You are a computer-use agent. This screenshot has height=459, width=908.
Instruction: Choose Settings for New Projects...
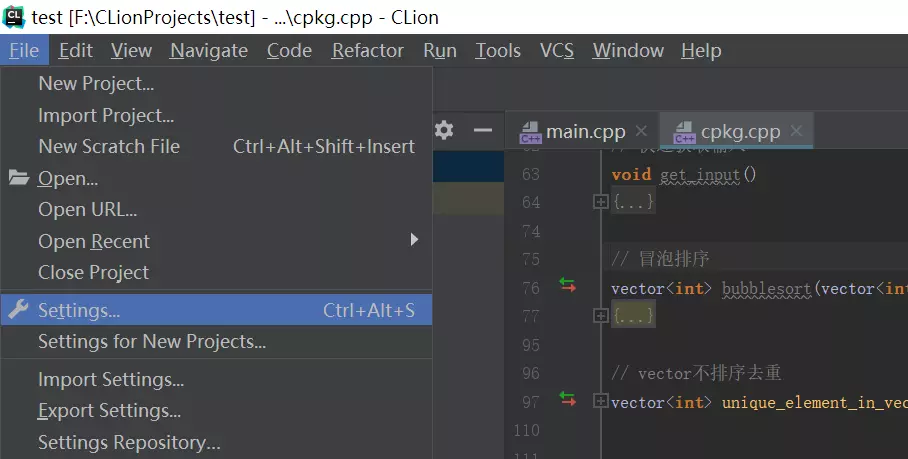coord(216,342)
